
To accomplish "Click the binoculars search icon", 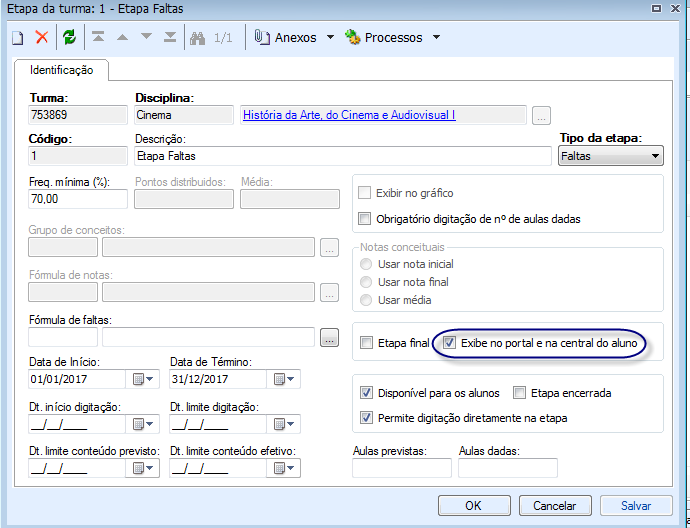I will click(x=196, y=38).
